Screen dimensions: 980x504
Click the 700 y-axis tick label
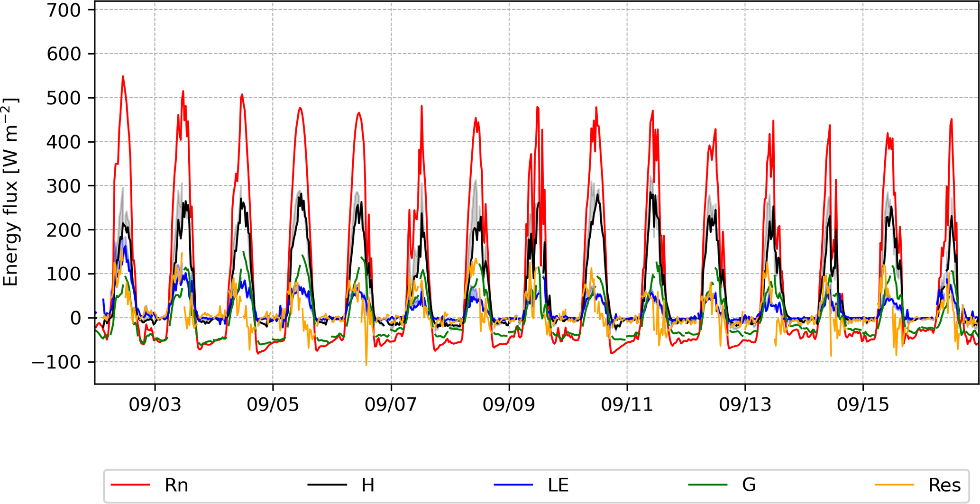coord(64,10)
